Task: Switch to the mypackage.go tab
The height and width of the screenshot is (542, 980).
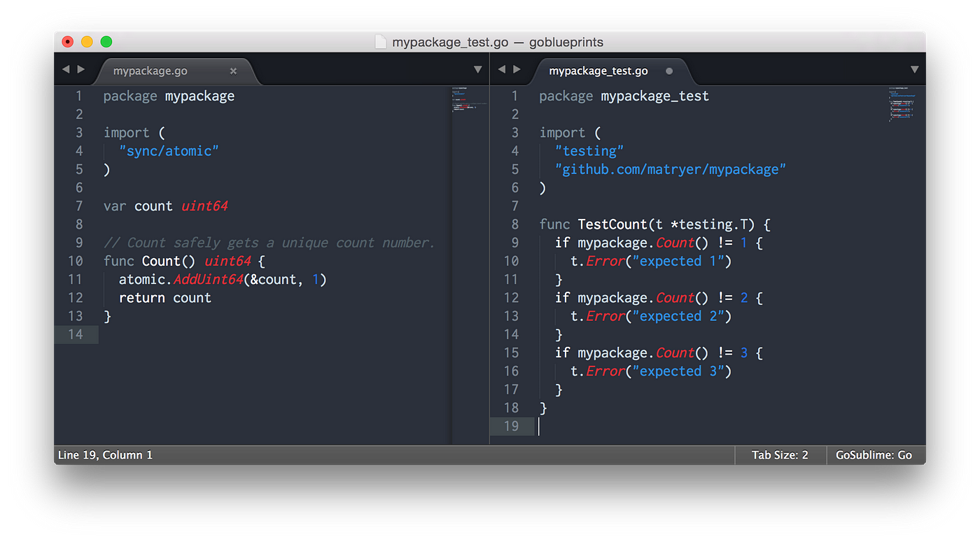Action: 150,71
